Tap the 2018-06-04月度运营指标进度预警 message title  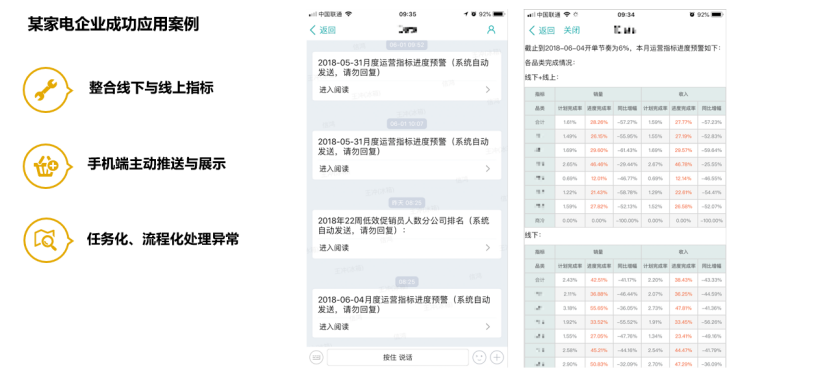pyautogui.click(x=403, y=305)
